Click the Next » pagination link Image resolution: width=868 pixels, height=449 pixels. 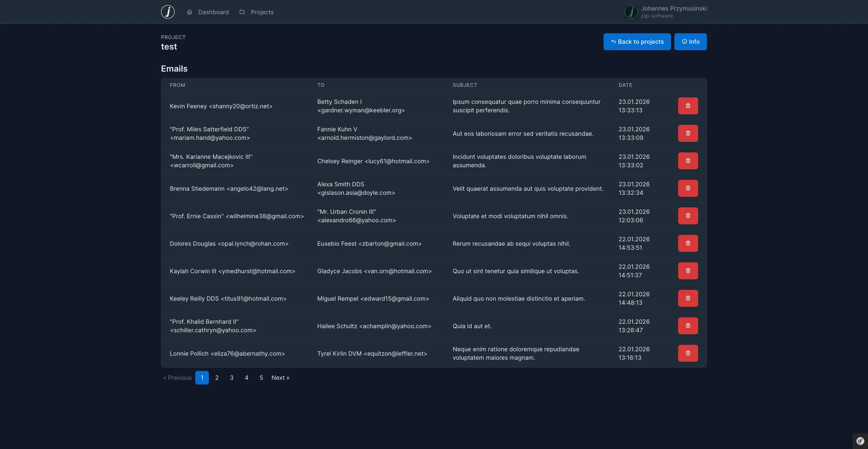(280, 378)
